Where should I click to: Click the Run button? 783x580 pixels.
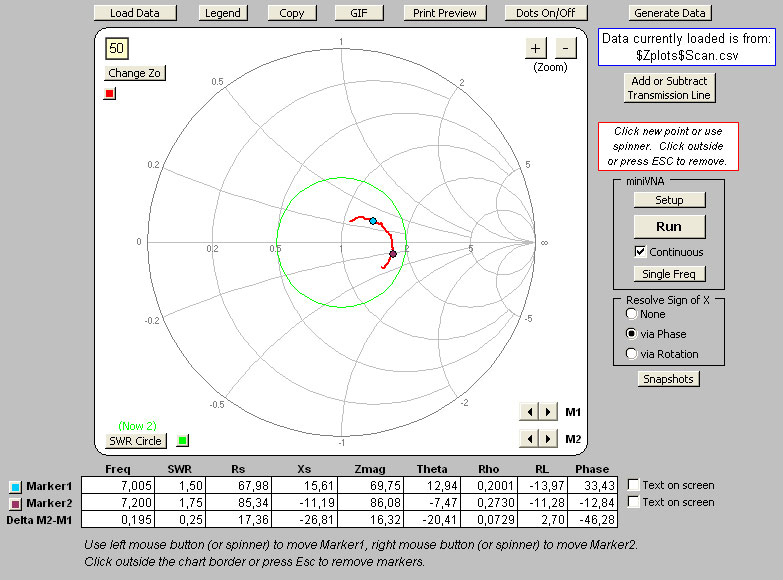668,226
